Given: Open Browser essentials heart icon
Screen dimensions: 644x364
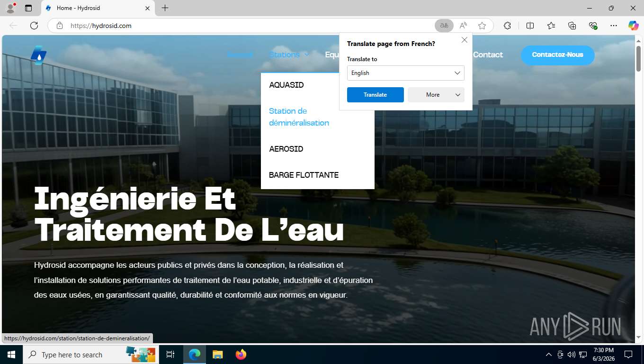Looking at the screenshot, I should pyautogui.click(x=593, y=26).
